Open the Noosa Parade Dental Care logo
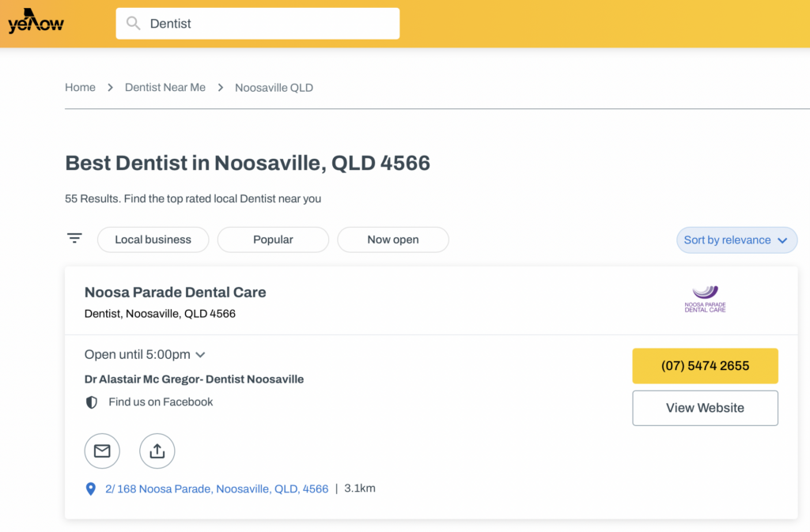This screenshot has height=532, width=810. [705, 300]
